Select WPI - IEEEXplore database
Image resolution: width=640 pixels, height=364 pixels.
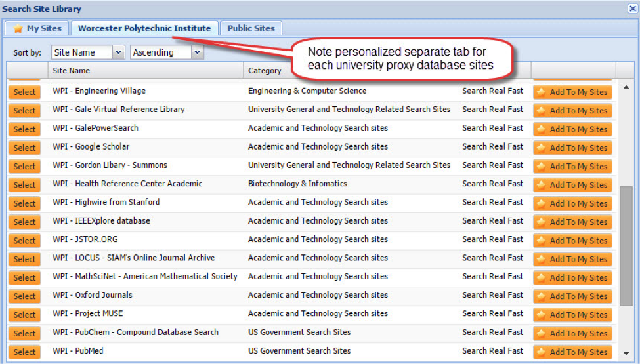click(24, 222)
